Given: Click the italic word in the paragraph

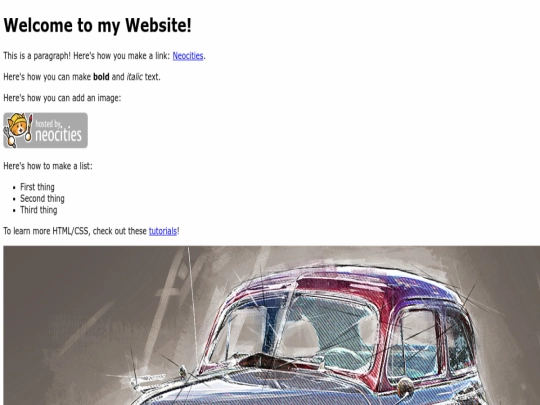Looking at the screenshot, I should pyautogui.click(x=134, y=77).
